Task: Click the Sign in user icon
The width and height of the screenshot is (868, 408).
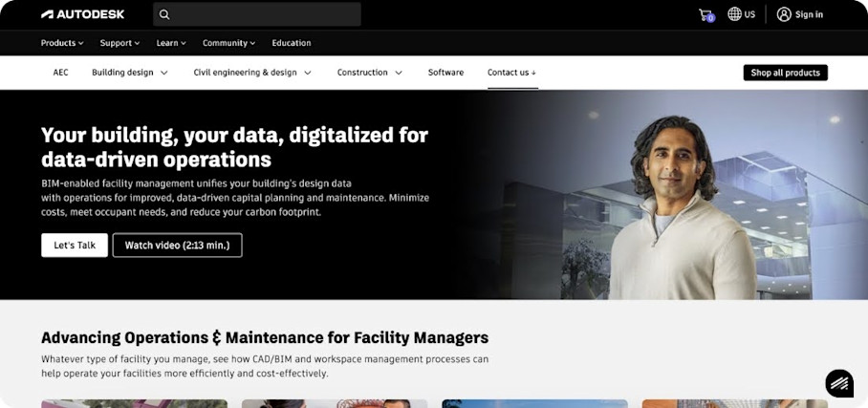Action: click(784, 14)
